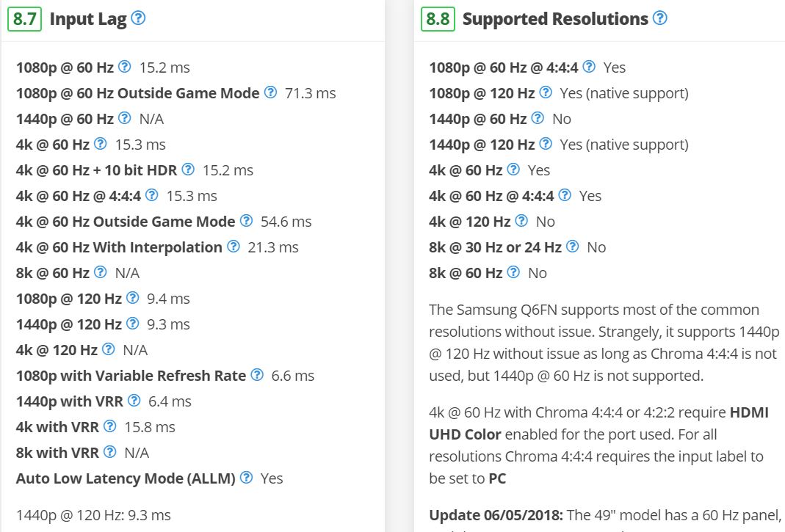The height and width of the screenshot is (532, 785).
Task: Click help icon for 4k @ 120 Hz supported resolution
Action: click(521, 221)
